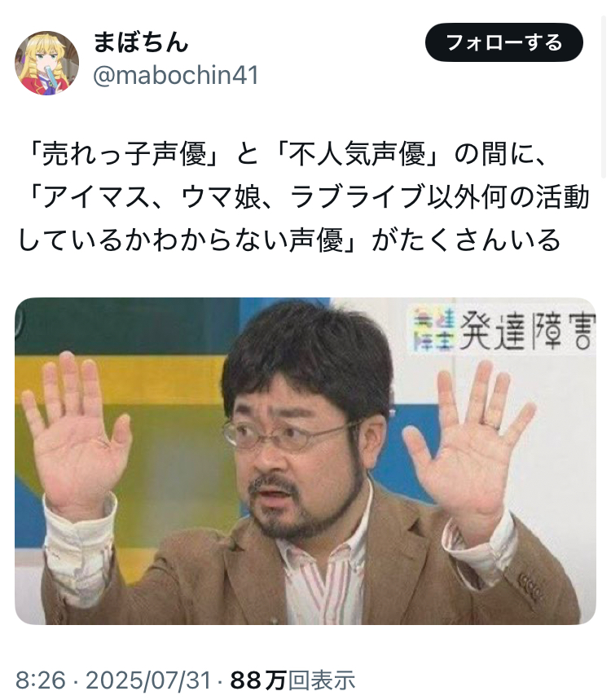Open the 88万回表示 view count

tap(292, 680)
